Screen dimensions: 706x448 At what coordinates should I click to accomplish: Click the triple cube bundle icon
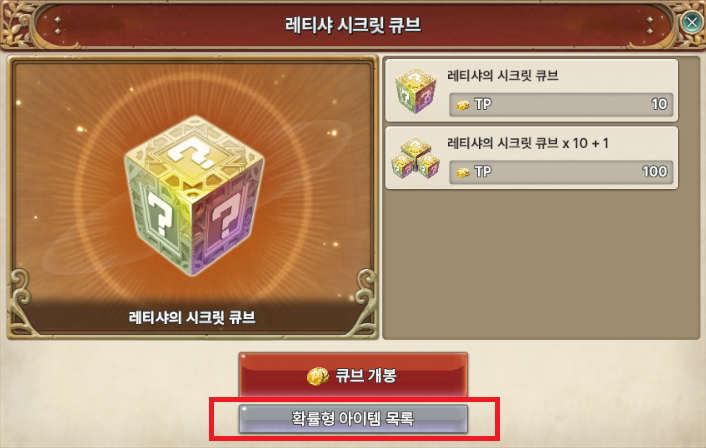click(x=416, y=158)
